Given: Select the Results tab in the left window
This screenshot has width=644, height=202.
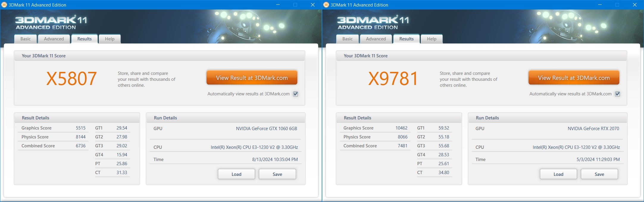Looking at the screenshot, I should point(85,39).
